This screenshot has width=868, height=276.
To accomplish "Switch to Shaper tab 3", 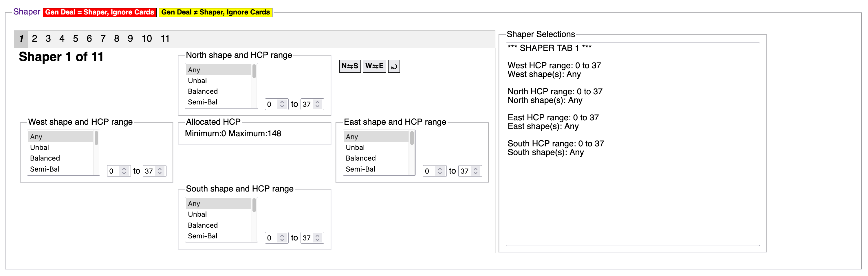I will pos(48,39).
